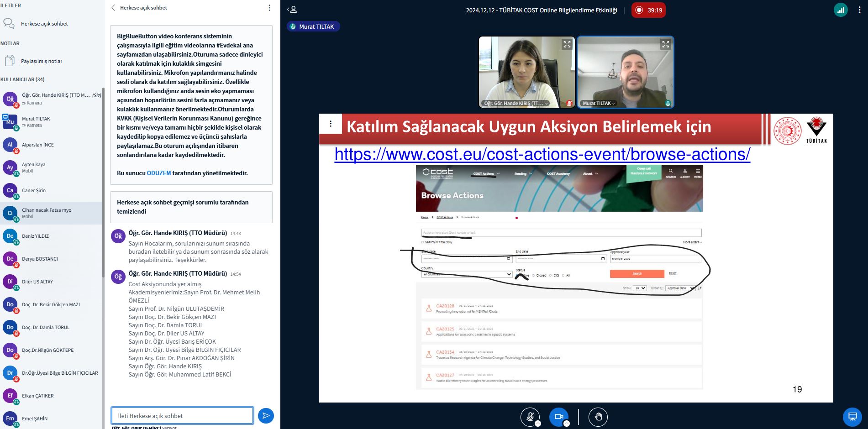Click the user list scrollbar
The height and width of the screenshot is (429, 868).
pos(103,183)
